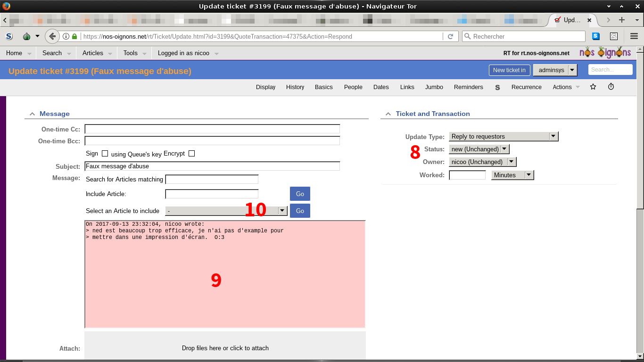Collapse the Message section
Viewport: 644px width, 362px height.
point(32,114)
